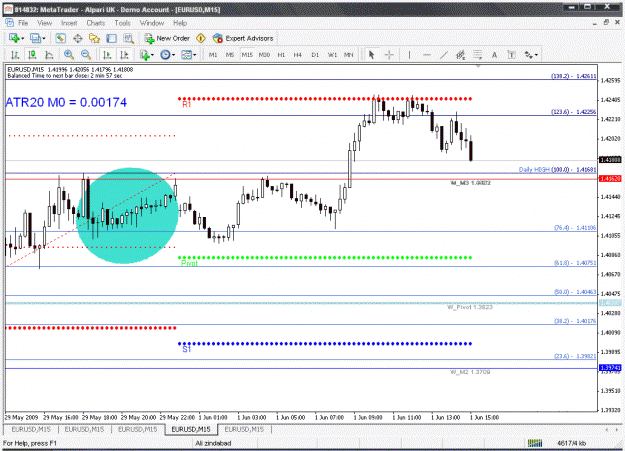Toggle the Expert Advisors button
Viewport: 625px width, 451px height.
(243, 38)
